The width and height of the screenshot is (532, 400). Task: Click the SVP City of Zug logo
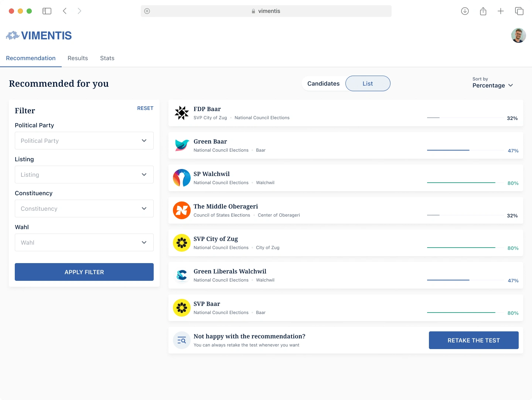[x=182, y=243]
